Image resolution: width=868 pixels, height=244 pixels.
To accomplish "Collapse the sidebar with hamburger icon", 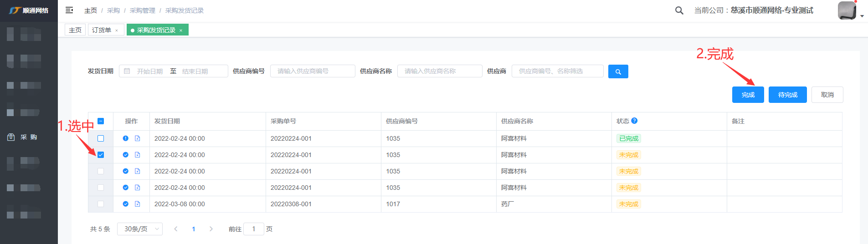I will click(x=69, y=10).
